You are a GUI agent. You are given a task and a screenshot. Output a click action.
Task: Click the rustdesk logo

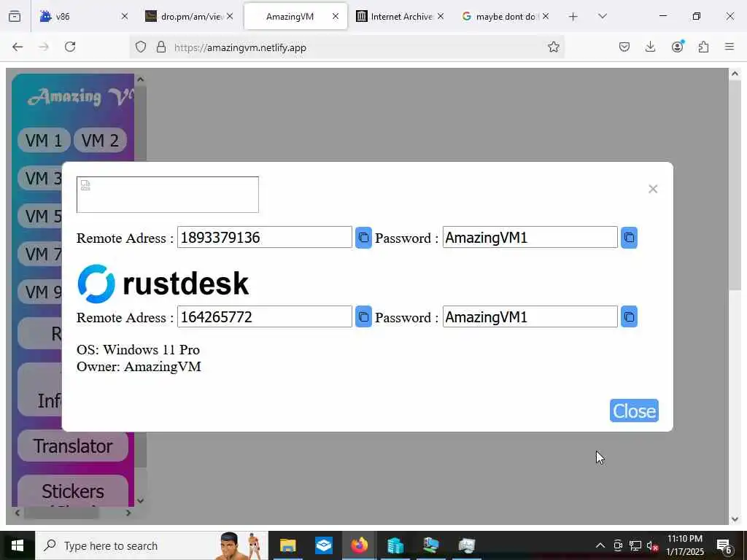163,284
